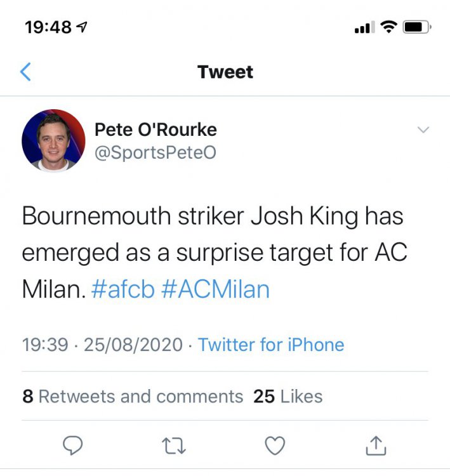View the 25 Likes list
This screenshot has width=450, height=476.
[x=288, y=397]
